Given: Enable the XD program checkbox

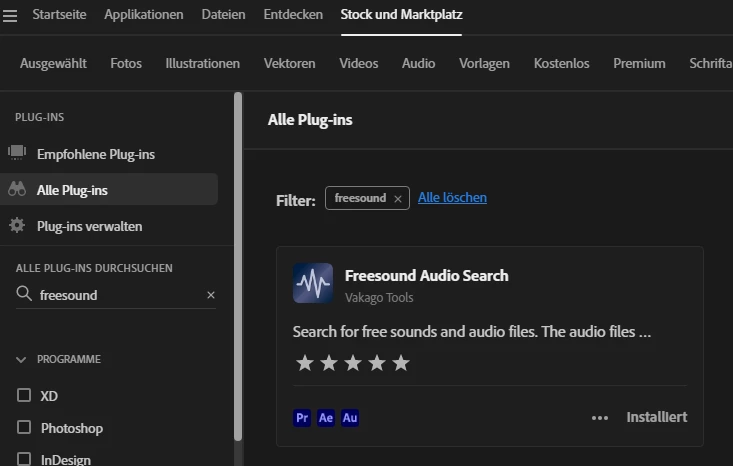Looking at the screenshot, I should [x=24, y=395].
